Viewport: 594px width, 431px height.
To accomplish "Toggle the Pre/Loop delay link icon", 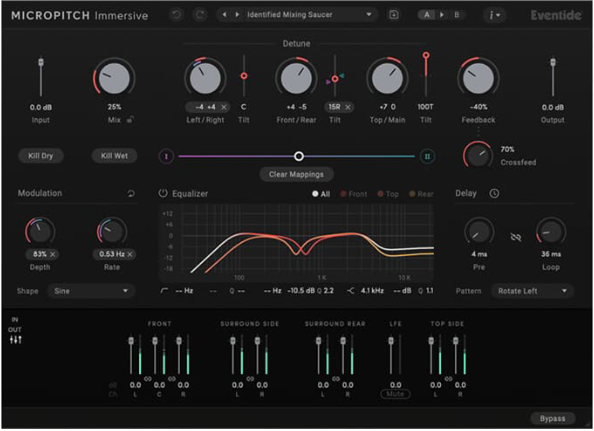I will 515,237.
